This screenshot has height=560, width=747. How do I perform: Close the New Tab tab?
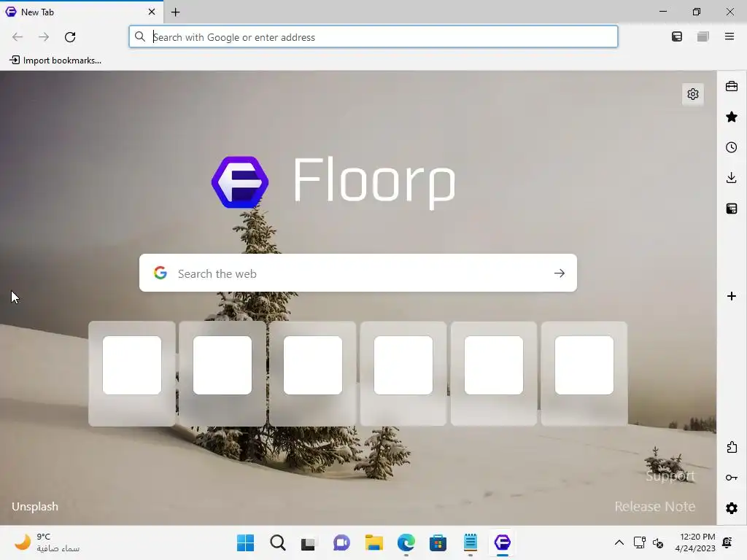[152, 12]
